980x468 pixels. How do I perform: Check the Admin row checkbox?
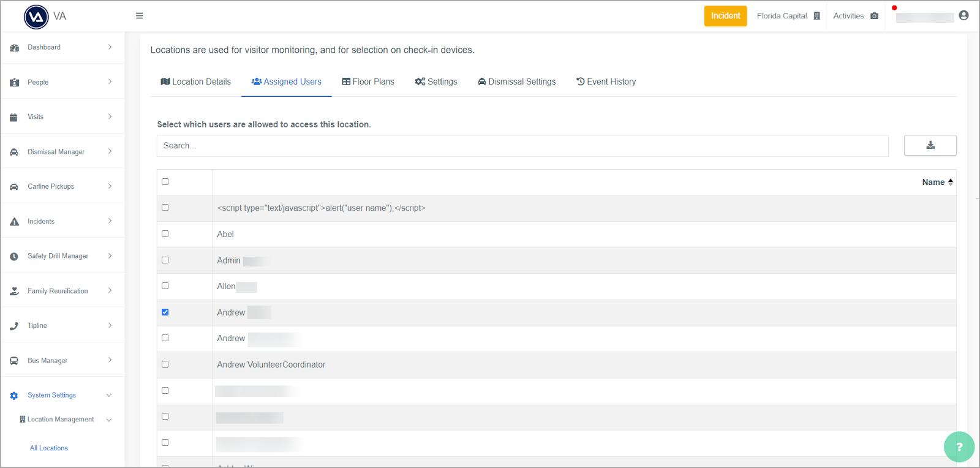point(165,260)
